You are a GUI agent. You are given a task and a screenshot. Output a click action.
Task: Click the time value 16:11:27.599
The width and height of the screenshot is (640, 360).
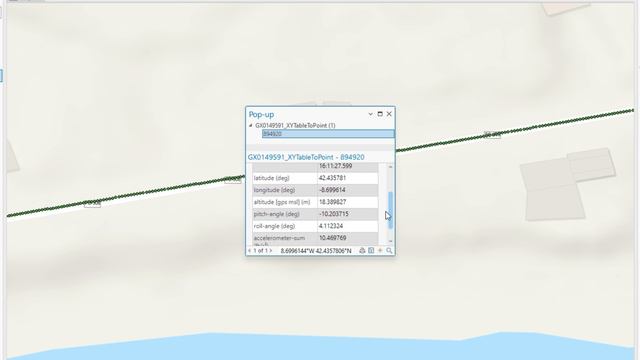pyautogui.click(x=336, y=166)
